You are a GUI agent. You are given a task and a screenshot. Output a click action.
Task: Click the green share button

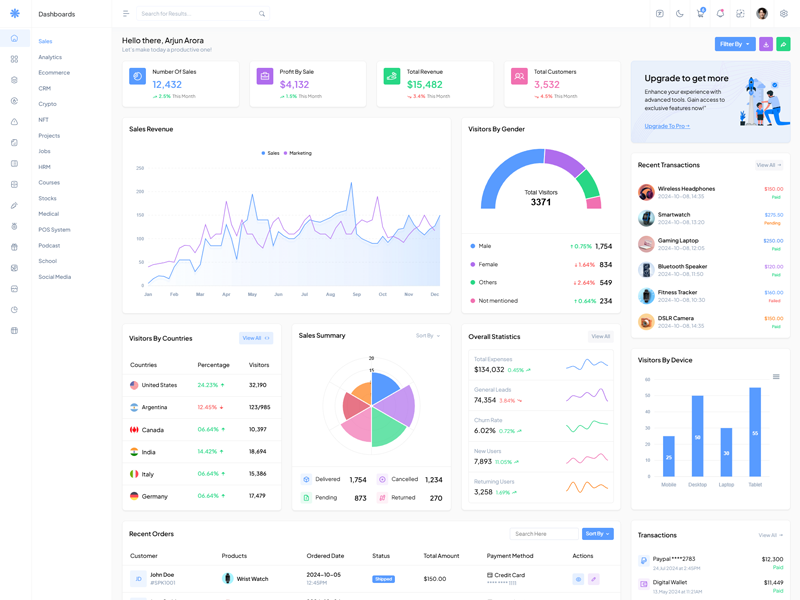pos(783,44)
